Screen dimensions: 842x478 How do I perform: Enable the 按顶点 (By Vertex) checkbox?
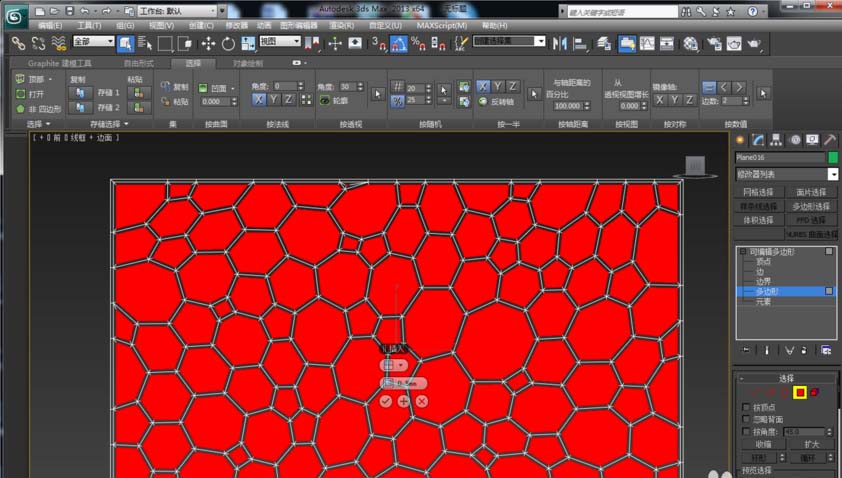point(746,407)
